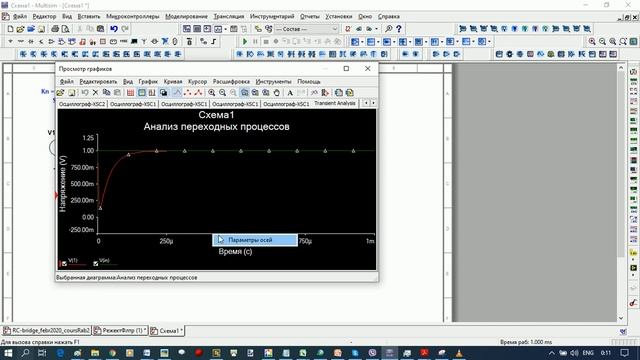Switch to 'Схема1' document tab
This screenshot has width=640, height=360.
click(167, 331)
